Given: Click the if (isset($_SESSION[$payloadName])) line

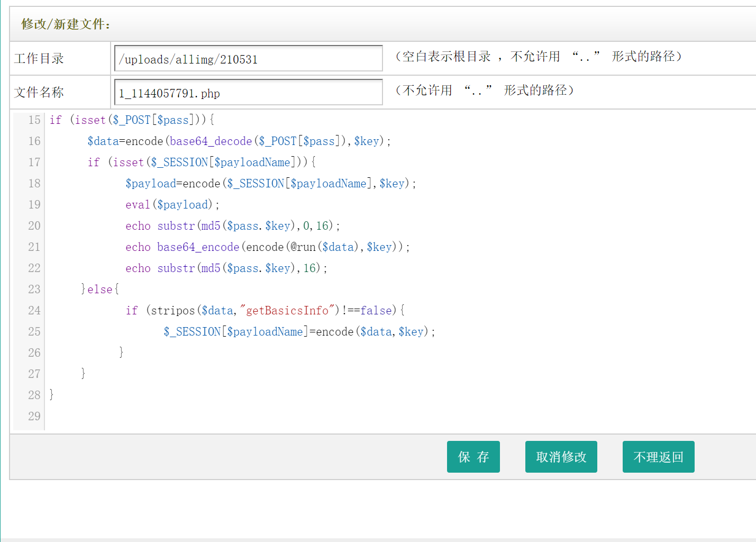Looking at the screenshot, I should [x=202, y=162].
